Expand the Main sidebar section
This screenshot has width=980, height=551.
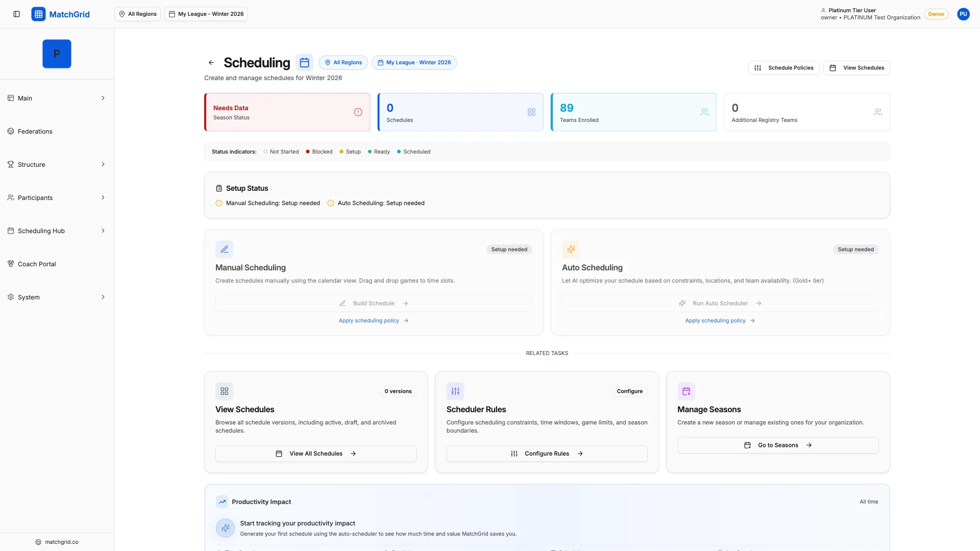57,98
